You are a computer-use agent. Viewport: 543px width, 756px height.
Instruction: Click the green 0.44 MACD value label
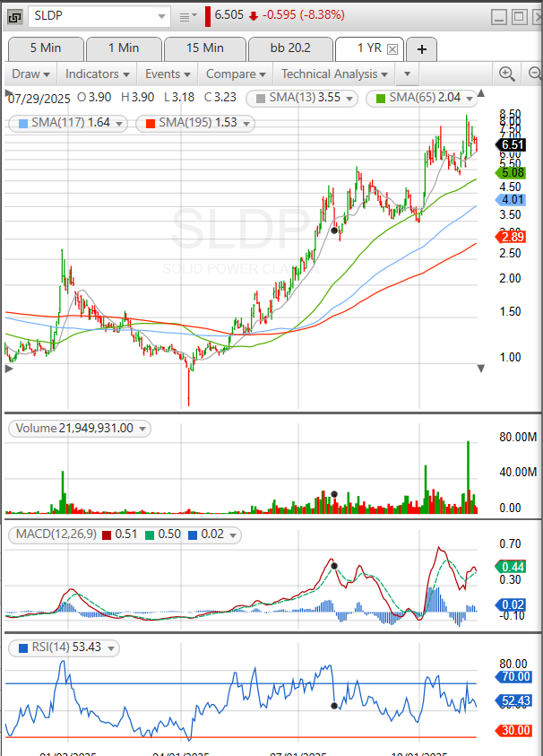tap(512, 567)
